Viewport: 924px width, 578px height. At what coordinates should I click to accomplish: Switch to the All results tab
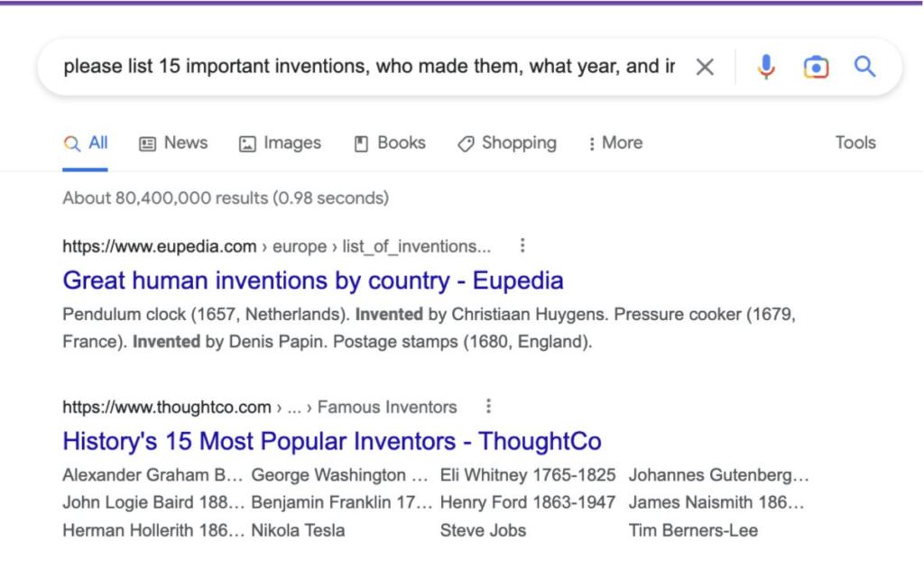pos(85,142)
